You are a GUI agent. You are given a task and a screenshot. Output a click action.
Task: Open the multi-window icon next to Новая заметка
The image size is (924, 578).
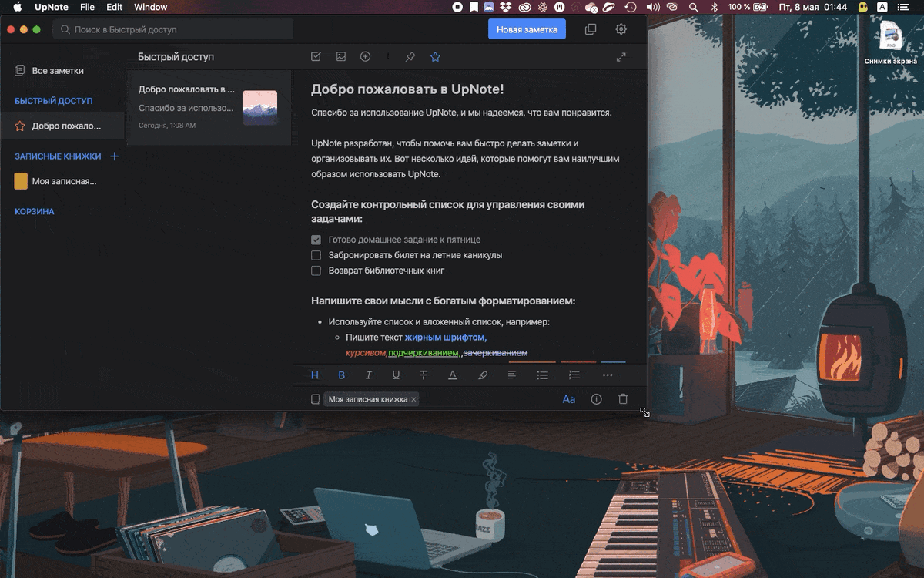click(591, 29)
